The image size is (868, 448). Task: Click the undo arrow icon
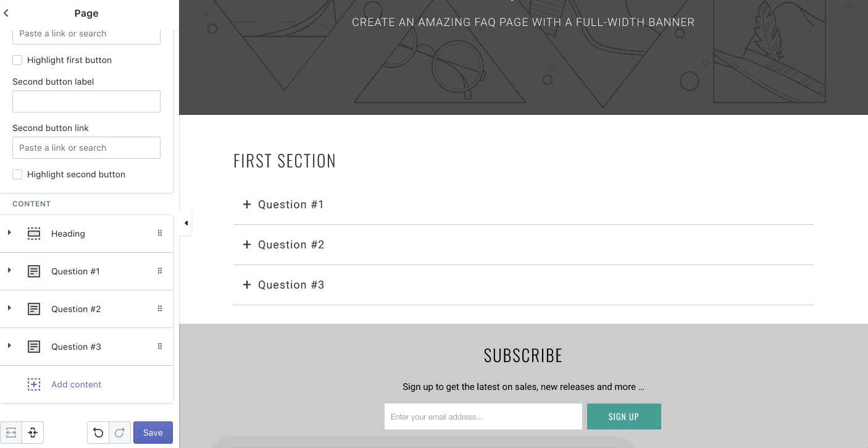98,433
